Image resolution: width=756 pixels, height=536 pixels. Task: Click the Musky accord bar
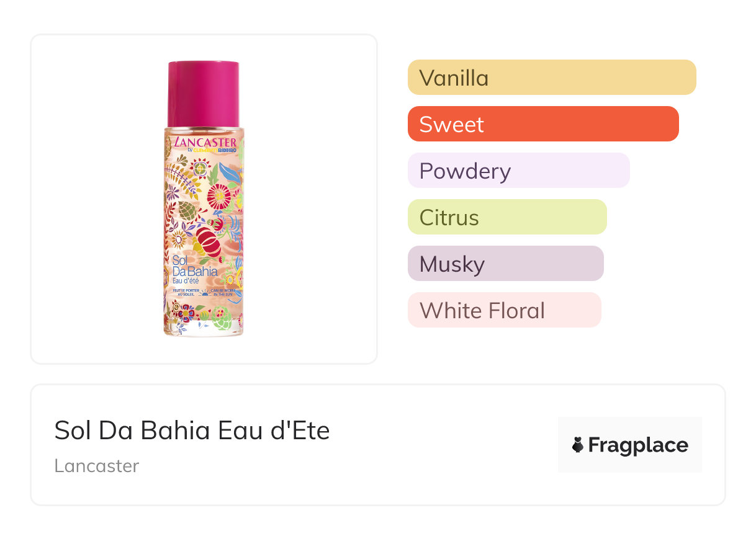pyautogui.click(x=505, y=264)
